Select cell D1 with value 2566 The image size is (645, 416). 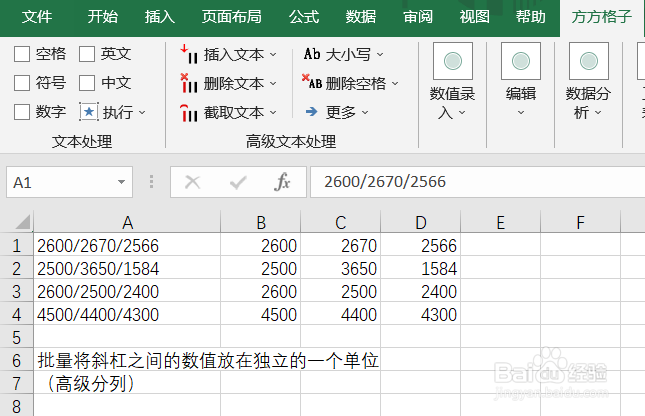pos(420,245)
